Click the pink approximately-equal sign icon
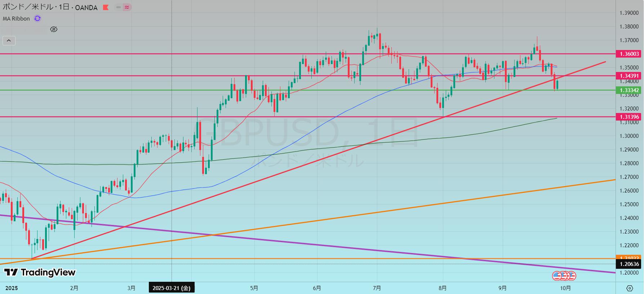The image size is (644, 294). (126, 7)
